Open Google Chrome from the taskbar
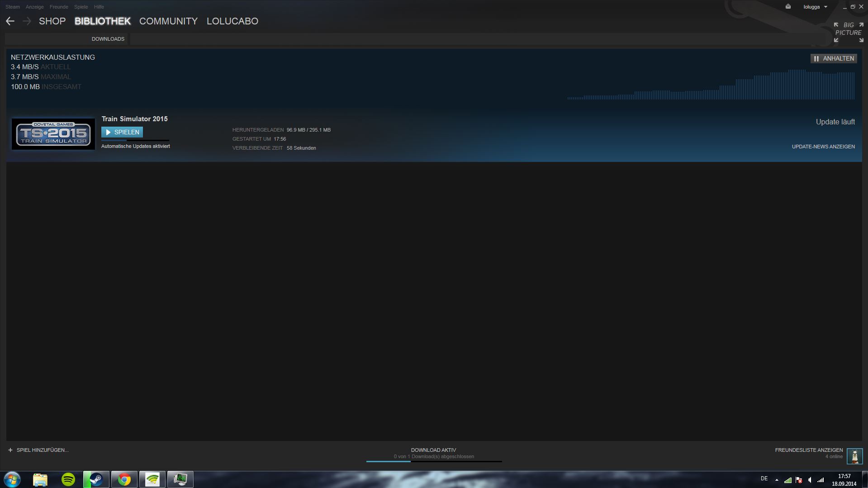 (x=124, y=479)
